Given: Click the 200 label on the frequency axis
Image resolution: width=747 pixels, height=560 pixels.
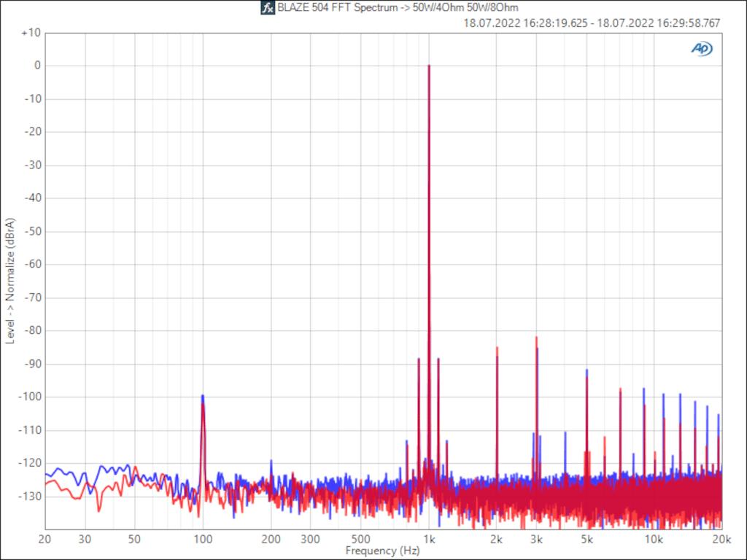Looking at the screenshot, I should tap(271, 540).
